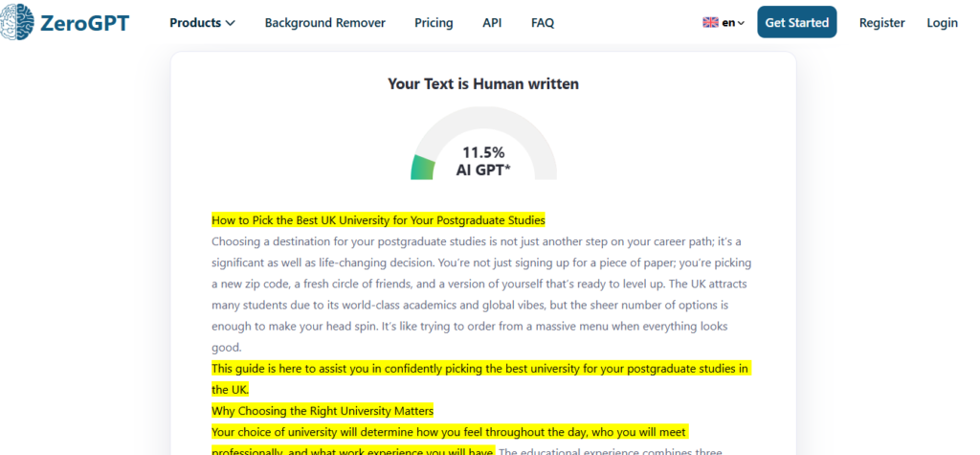
Task: Click the 11.5% score in the gauge
Action: [483, 152]
